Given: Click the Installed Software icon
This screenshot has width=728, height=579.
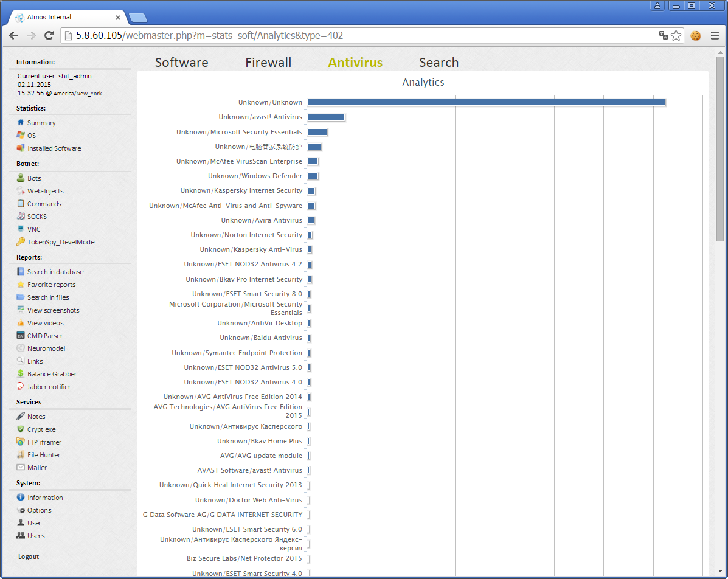Looking at the screenshot, I should click(x=21, y=148).
